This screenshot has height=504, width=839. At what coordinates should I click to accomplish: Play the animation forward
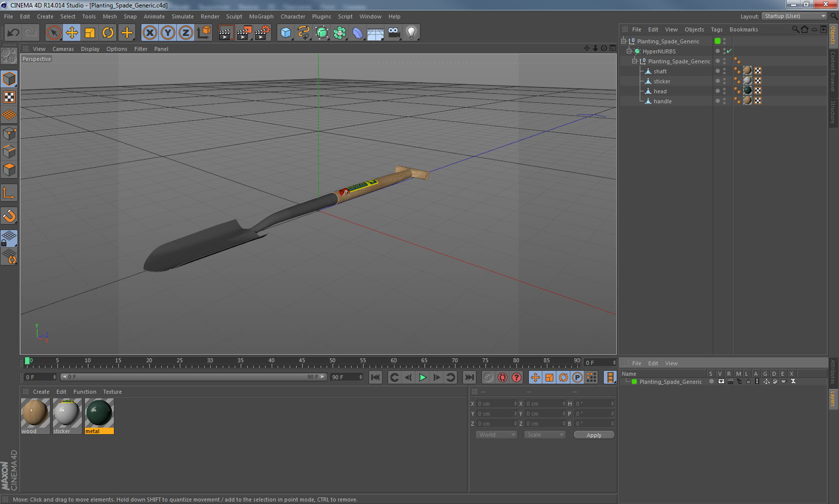(x=422, y=377)
